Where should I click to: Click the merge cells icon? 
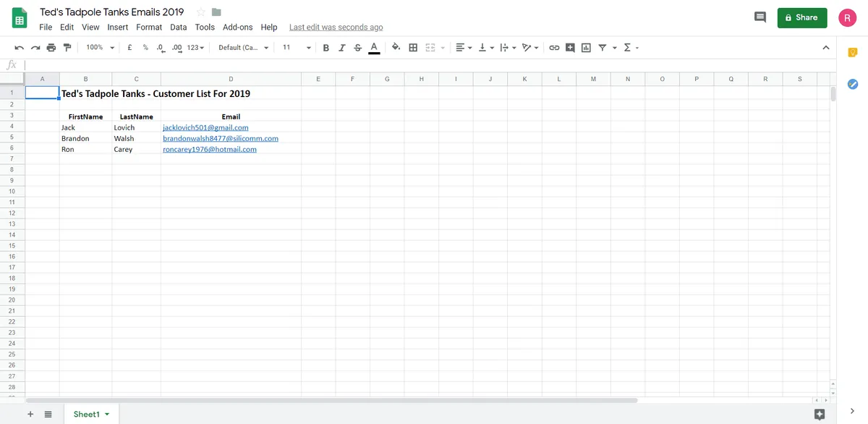(x=430, y=48)
